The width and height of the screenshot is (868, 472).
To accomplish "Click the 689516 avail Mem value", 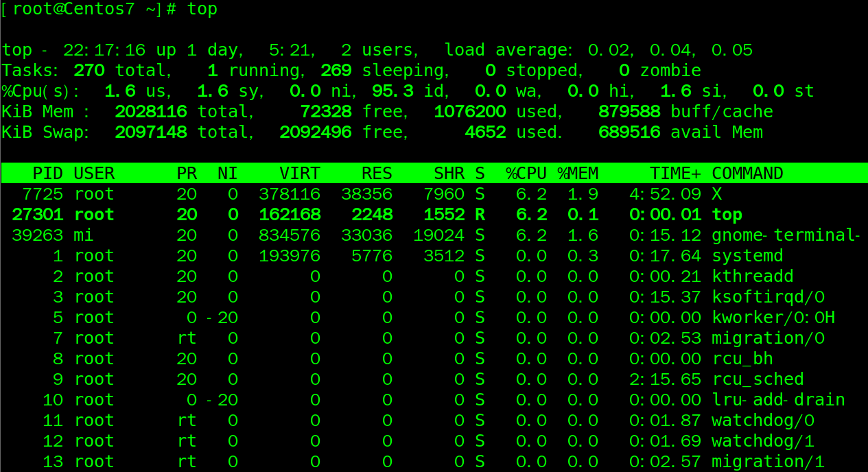I will point(630,132).
